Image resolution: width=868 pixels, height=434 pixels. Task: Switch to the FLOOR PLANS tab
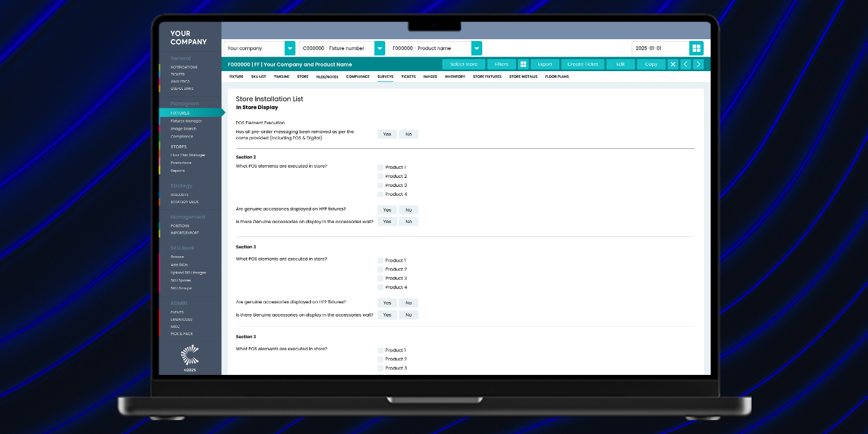[x=557, y=77]
